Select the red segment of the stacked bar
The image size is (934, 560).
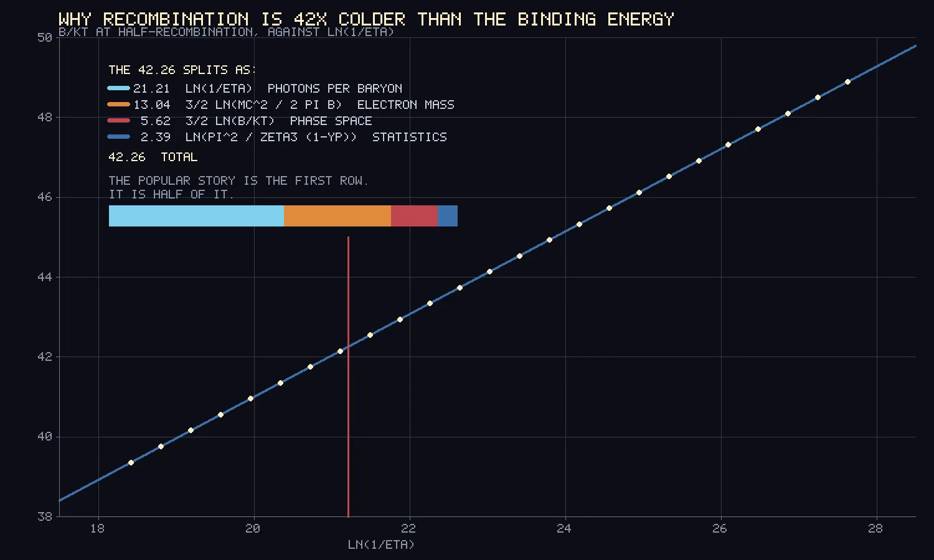click(414, 216)
